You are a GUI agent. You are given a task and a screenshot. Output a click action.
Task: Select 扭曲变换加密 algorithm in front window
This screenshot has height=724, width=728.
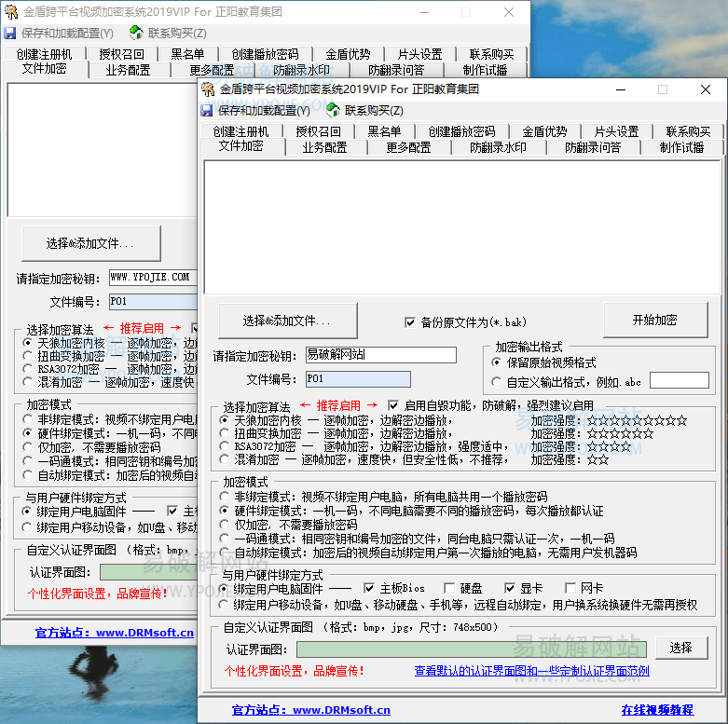225,433
